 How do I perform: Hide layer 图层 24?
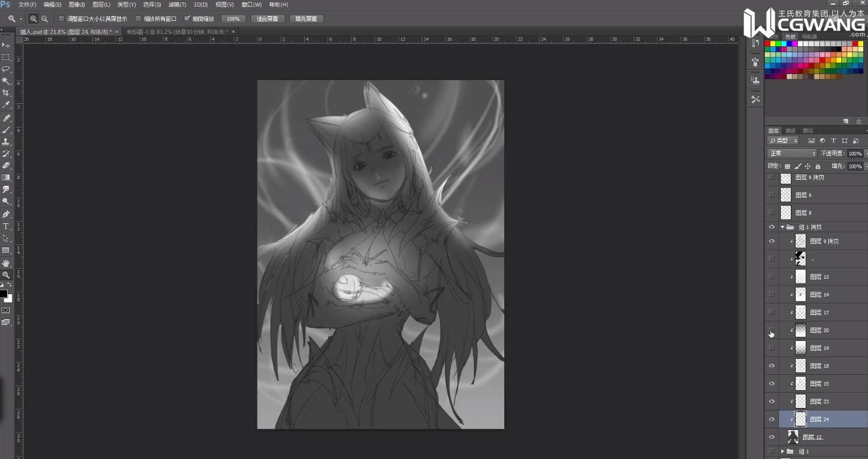771,419
